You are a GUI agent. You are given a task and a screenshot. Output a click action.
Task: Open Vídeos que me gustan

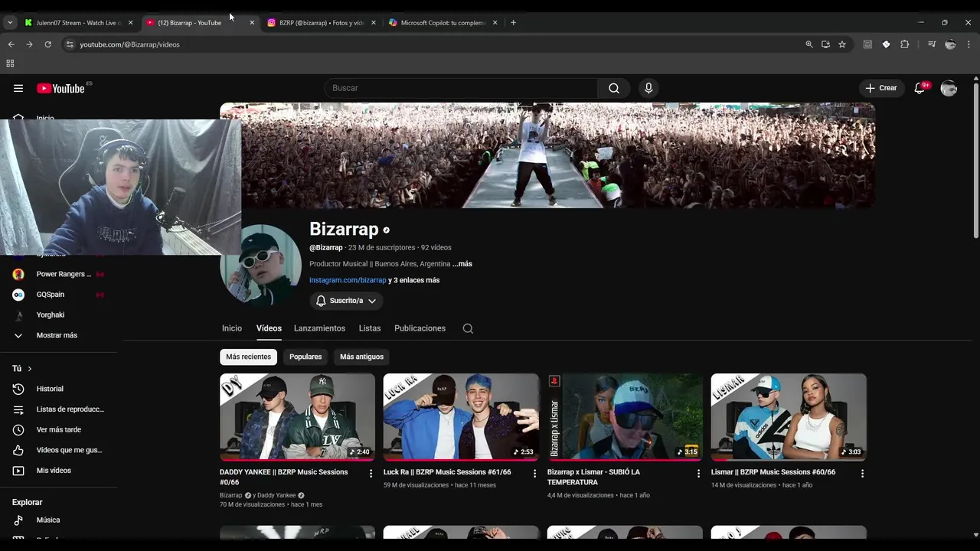pyautogui.click(x=58, y=450)
